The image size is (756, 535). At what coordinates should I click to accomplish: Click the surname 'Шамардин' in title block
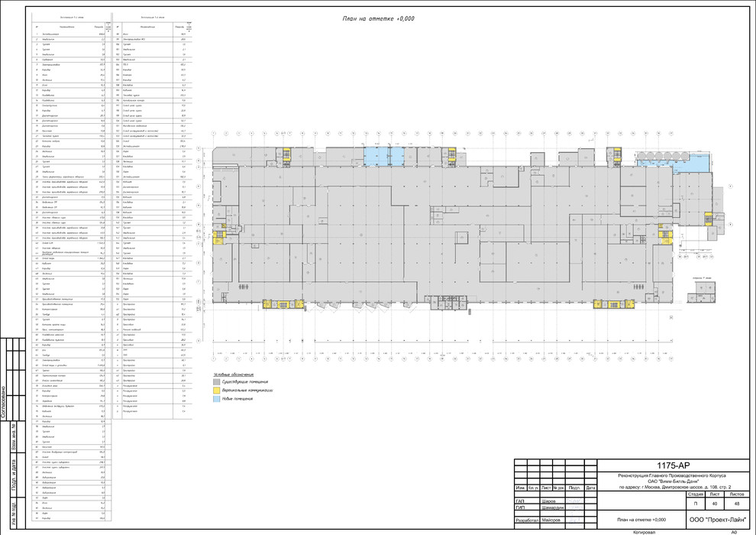pyautogui.click(x=553, y=507)
